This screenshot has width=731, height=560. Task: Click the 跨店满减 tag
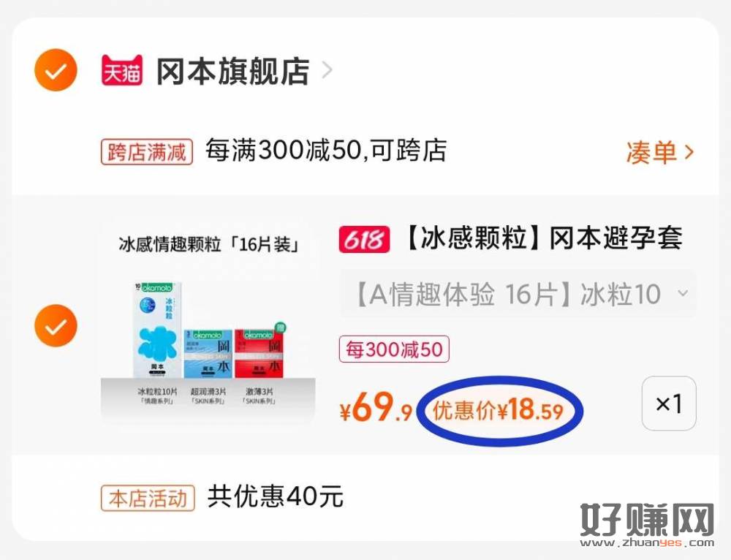147,151
